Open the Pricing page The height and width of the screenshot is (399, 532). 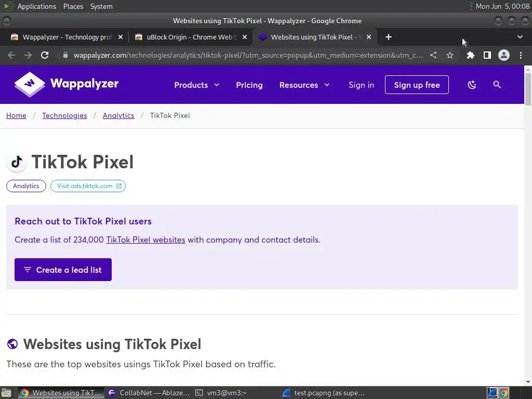(x=249, y=85)
